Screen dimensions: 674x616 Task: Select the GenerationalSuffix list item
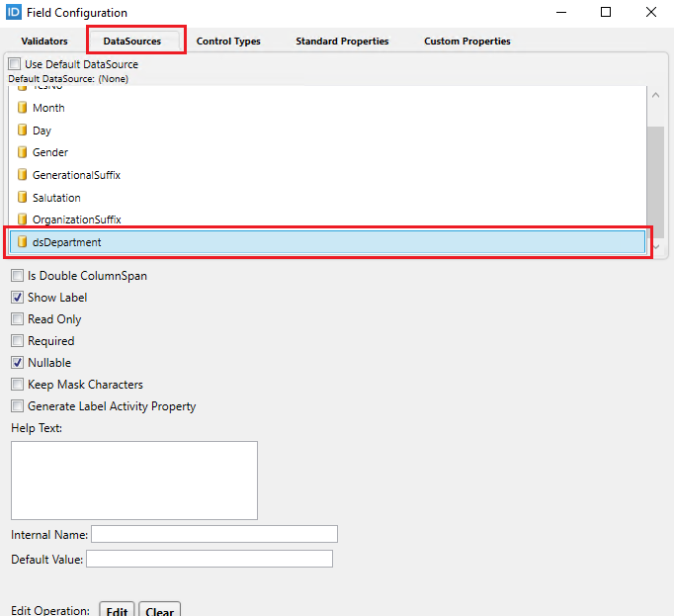(x=327, y=175)
